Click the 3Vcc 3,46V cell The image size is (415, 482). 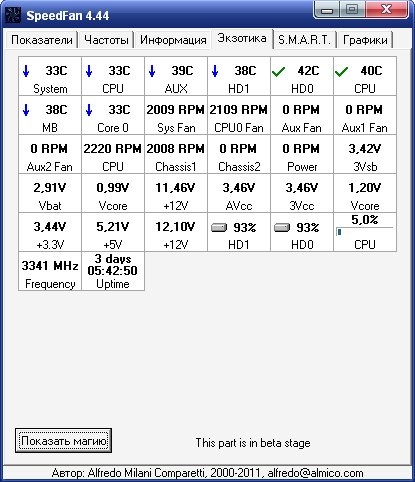(302, 193)
